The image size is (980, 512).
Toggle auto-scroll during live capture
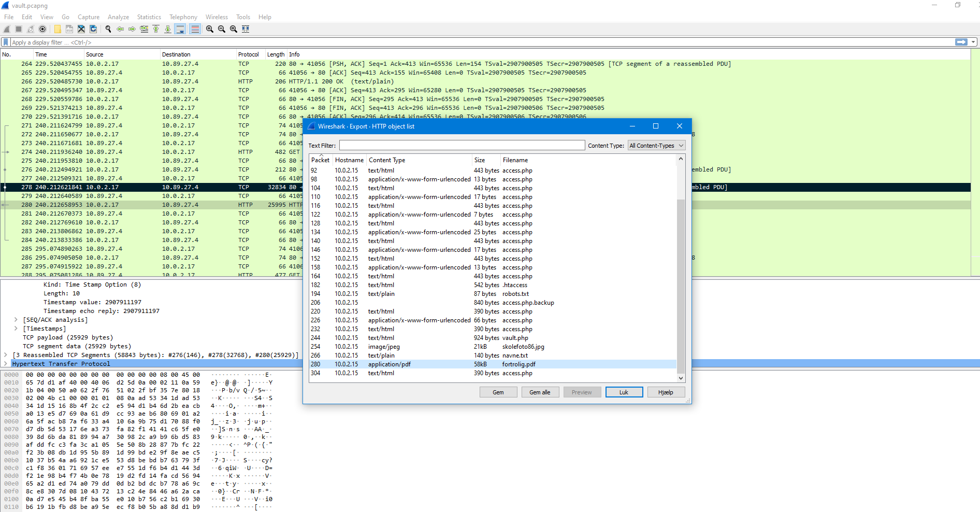[x=180, y=29]
